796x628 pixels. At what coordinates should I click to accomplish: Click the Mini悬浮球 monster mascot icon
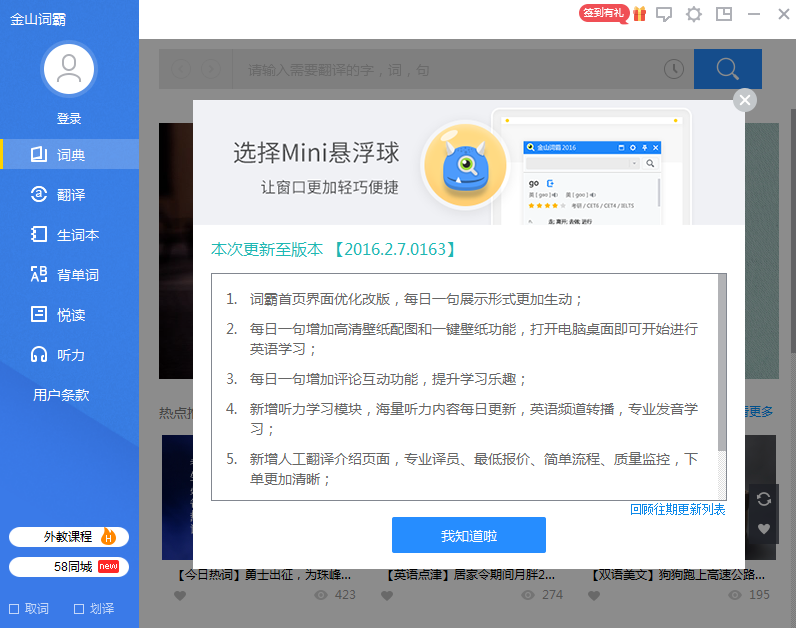pyautogui.click(x=466, y=165)
